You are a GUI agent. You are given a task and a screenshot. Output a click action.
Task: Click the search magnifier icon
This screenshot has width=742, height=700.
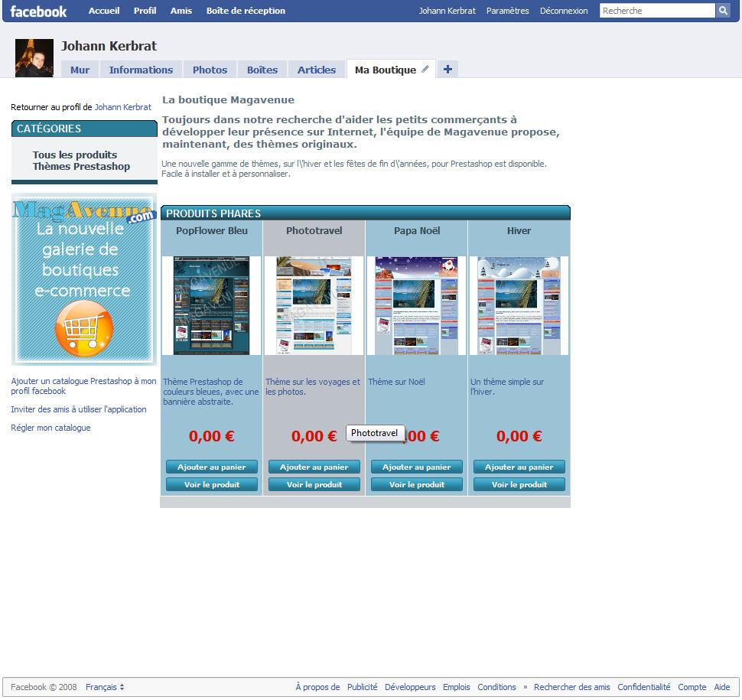723,11
